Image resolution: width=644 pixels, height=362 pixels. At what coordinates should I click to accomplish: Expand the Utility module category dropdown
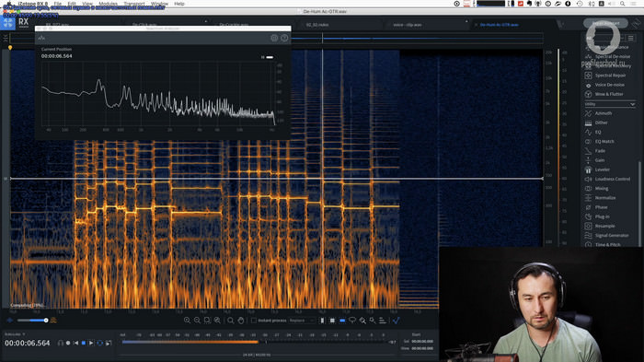(x=610, y=104)
